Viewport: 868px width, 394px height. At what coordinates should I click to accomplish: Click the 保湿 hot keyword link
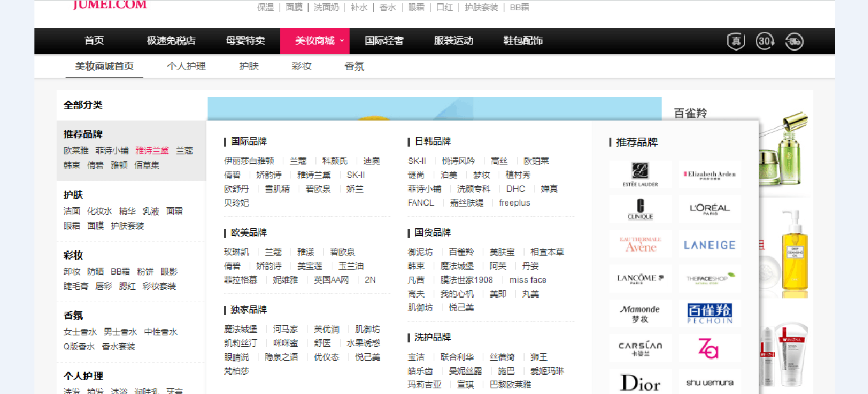266,7
